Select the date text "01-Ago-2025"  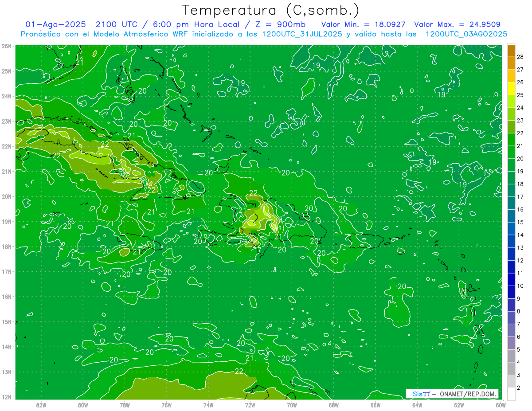pyautogui.click(x=56, y=24)
